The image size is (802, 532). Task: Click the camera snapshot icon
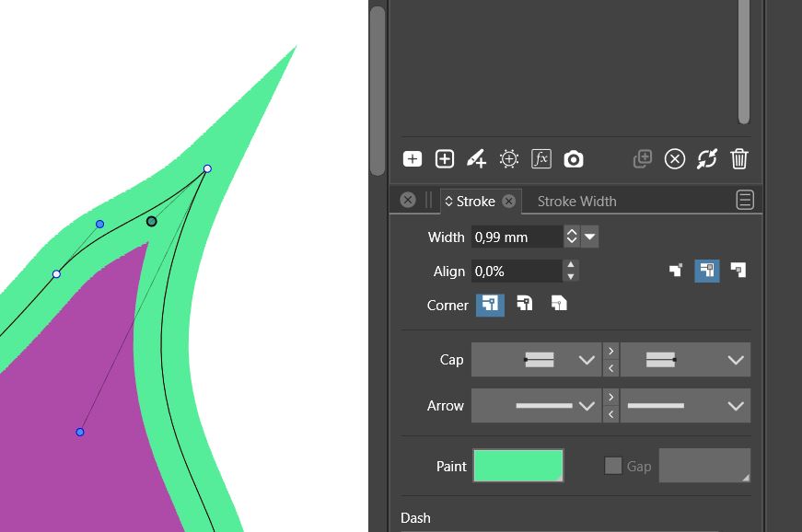574,159
